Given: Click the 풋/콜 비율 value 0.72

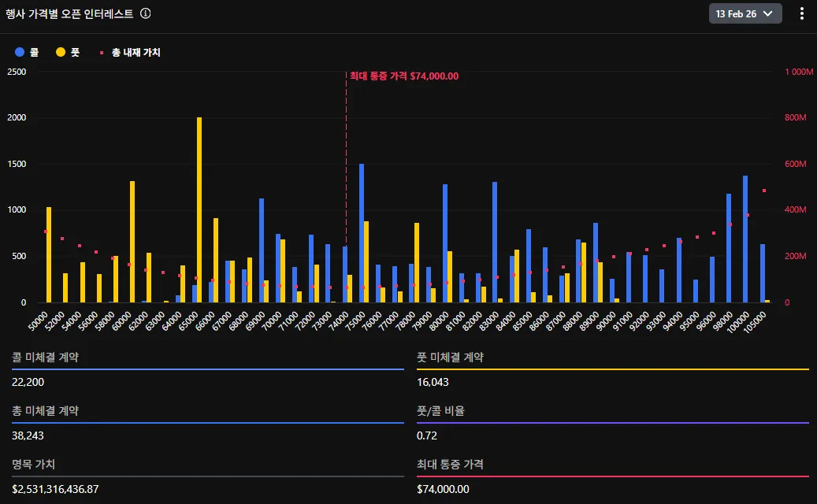Looking at the screenshot, I should point(426,435).
